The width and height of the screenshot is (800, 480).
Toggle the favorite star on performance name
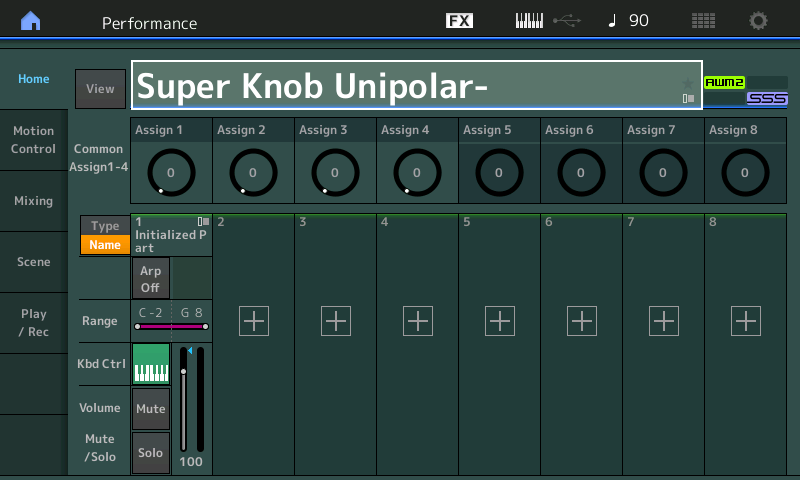(x=688, y=83)
